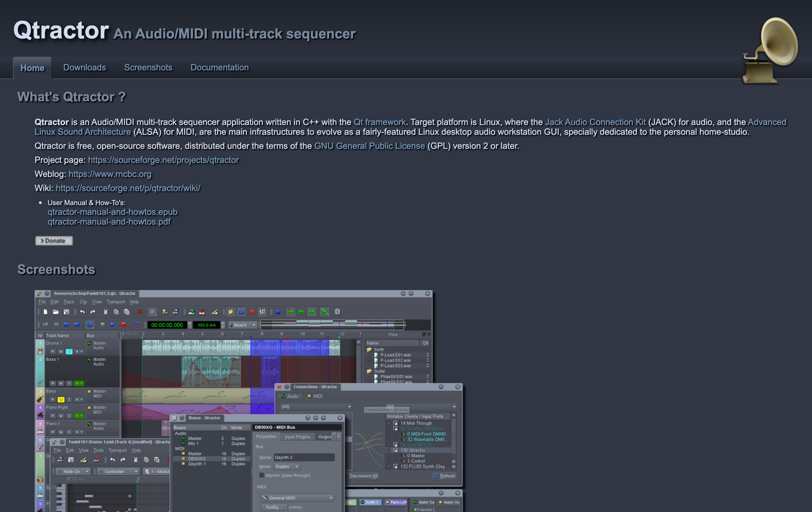Click the Donate button

[x=54, y=241]
